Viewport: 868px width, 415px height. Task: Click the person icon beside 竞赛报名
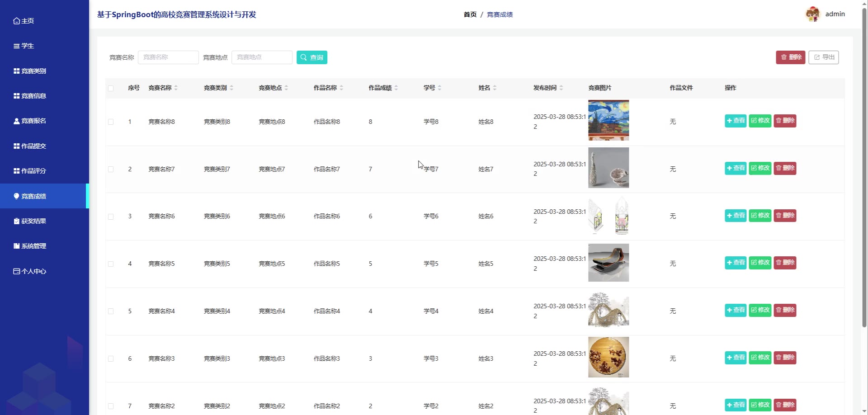tap(17, 121)
